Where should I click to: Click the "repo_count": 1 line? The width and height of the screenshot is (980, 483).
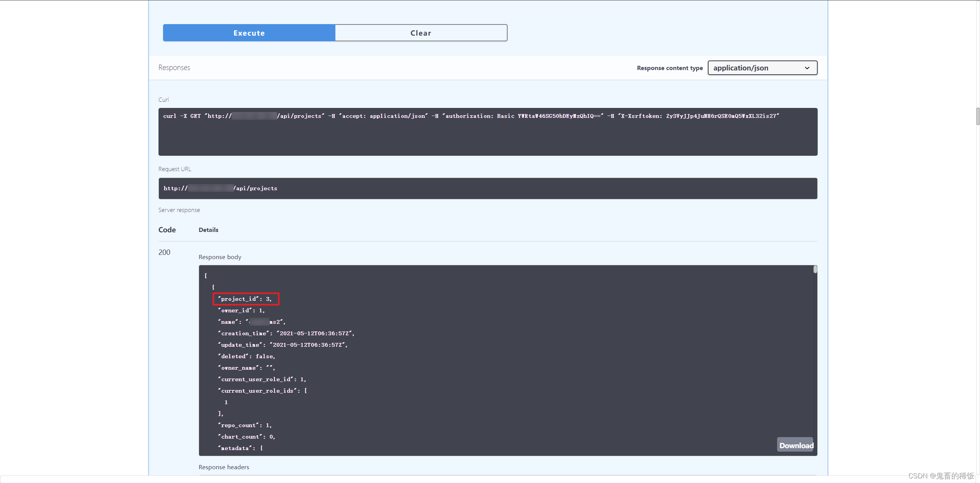(x=245, y=425)
